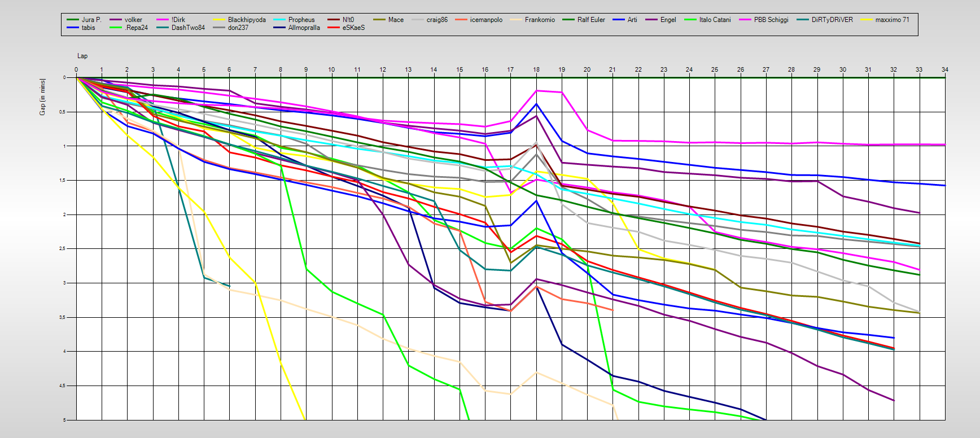Click the teal line swatch beside DiRTyDRiVER
Viewport: 980px width, 438px height.
[x=803, y=20]
